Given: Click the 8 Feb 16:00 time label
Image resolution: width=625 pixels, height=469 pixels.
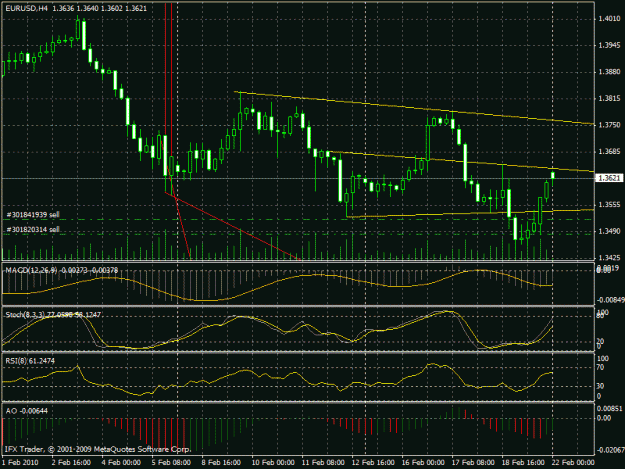Looking at the screenshot, I should tap(221, 462).
